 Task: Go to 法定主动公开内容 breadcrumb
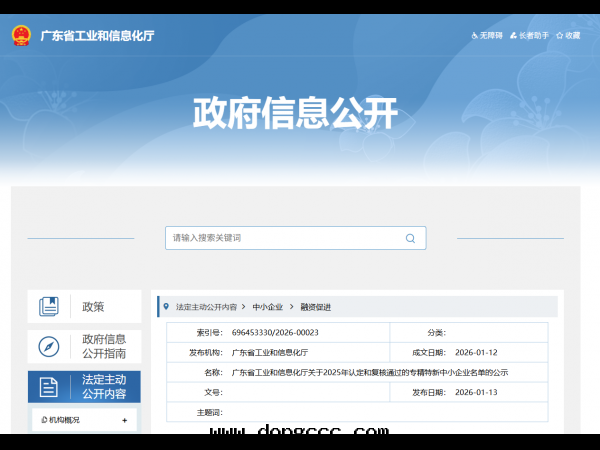[x=206, y=307]
